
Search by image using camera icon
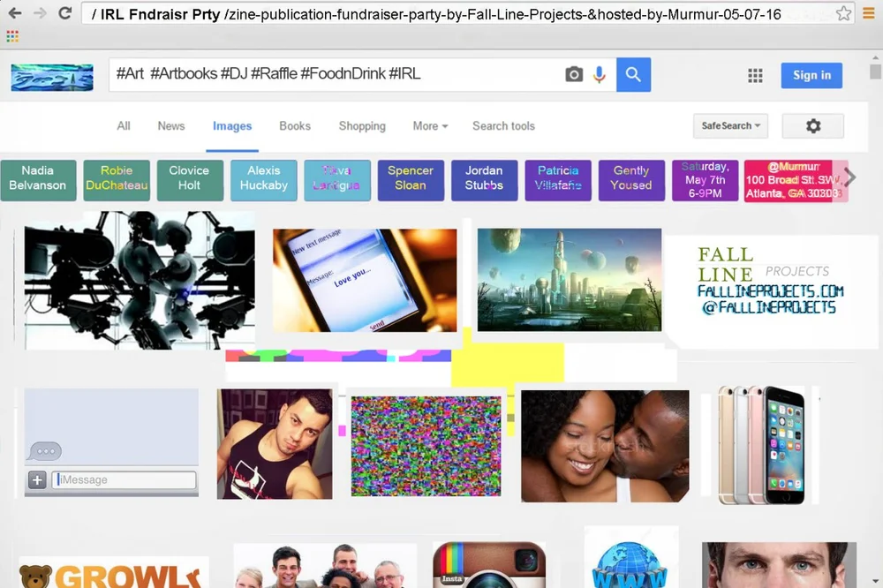coord(574,74)
